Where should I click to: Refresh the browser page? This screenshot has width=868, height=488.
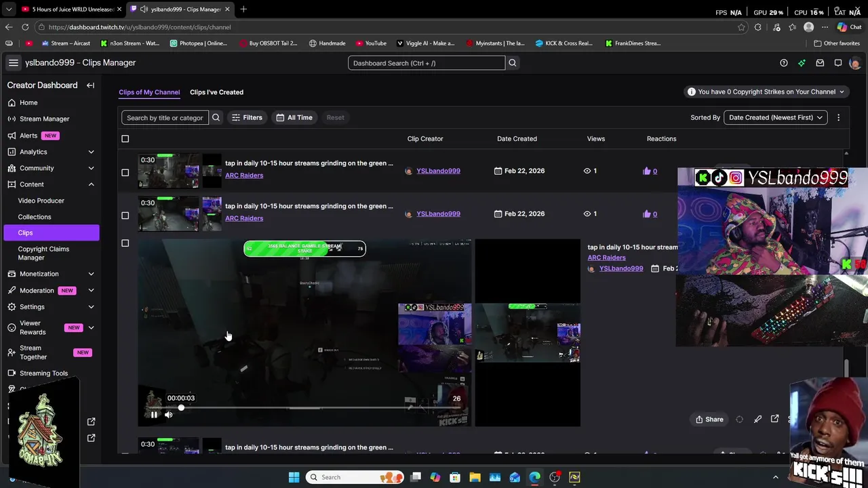click(25, 27)
